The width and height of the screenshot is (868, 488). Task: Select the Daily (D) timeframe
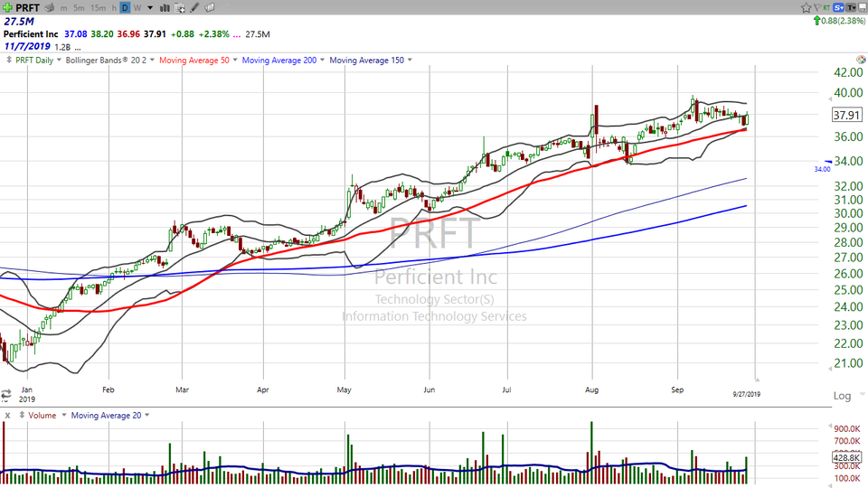(x=125, y=7)
